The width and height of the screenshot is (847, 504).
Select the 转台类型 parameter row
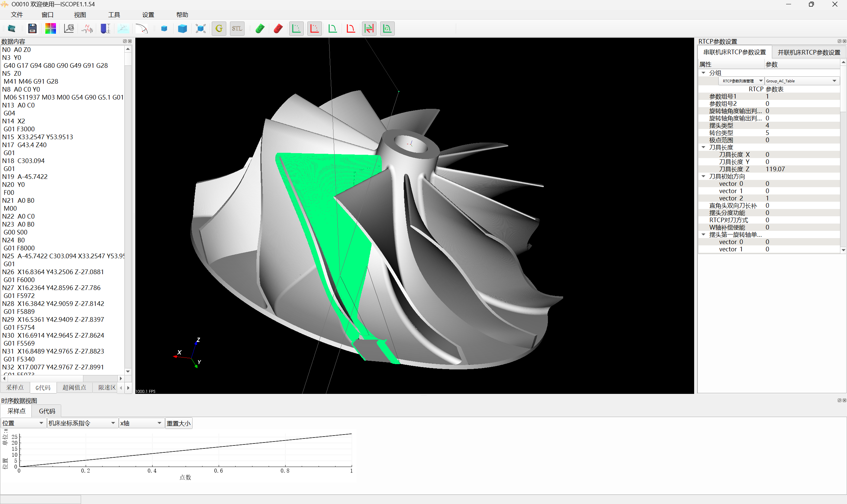tap(769, 133)
